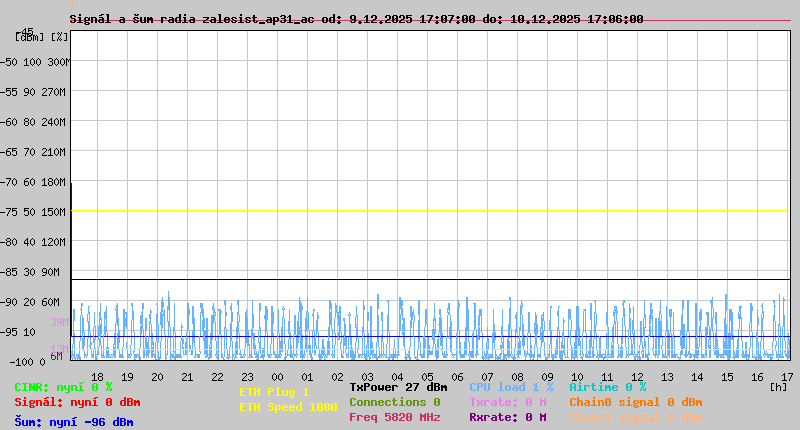Select the ETH Plug legend label
This screenshot has height=430, width=800.
[x=274, y=392]
